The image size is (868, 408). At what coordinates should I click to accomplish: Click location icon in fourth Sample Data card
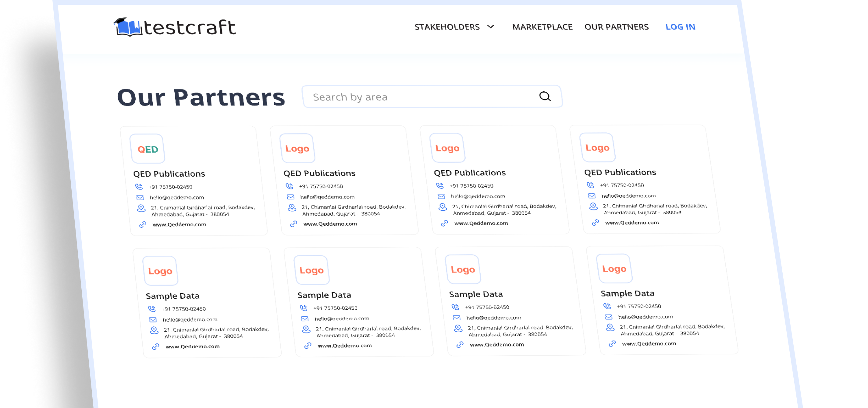pyautogui.click(x=610, y=328)
